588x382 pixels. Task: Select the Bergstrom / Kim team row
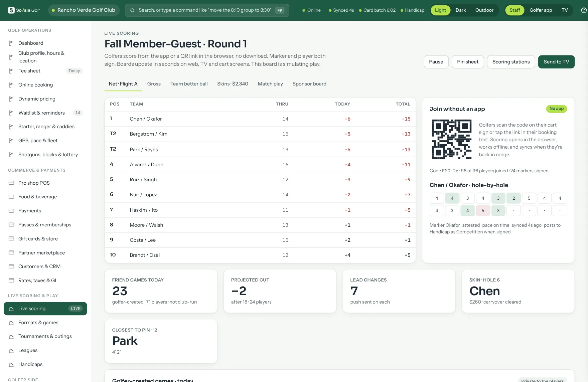point(260,134)
